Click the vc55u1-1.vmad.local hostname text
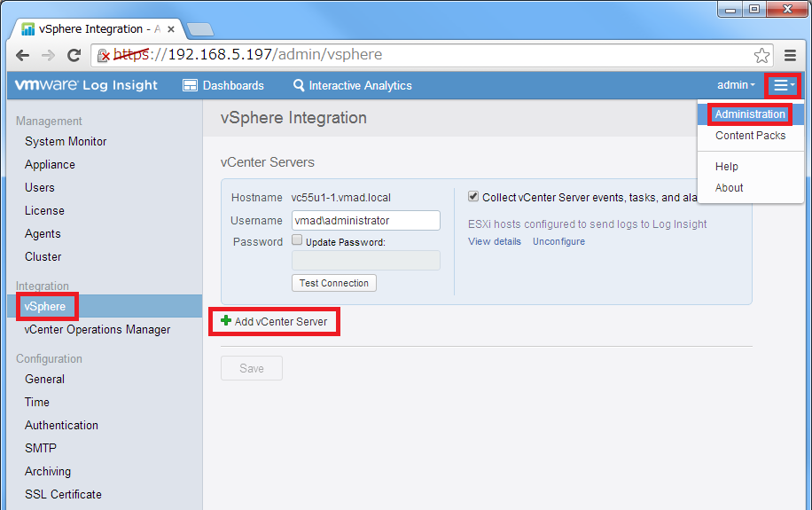Viewport: 812px width, 510px height. pos(340,198)
